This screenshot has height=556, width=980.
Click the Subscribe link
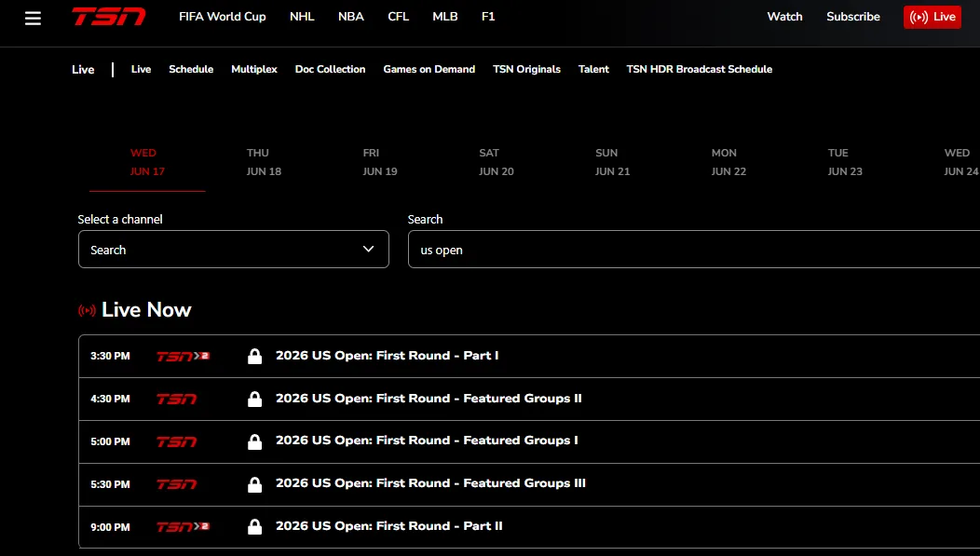[x=853, y=17]
